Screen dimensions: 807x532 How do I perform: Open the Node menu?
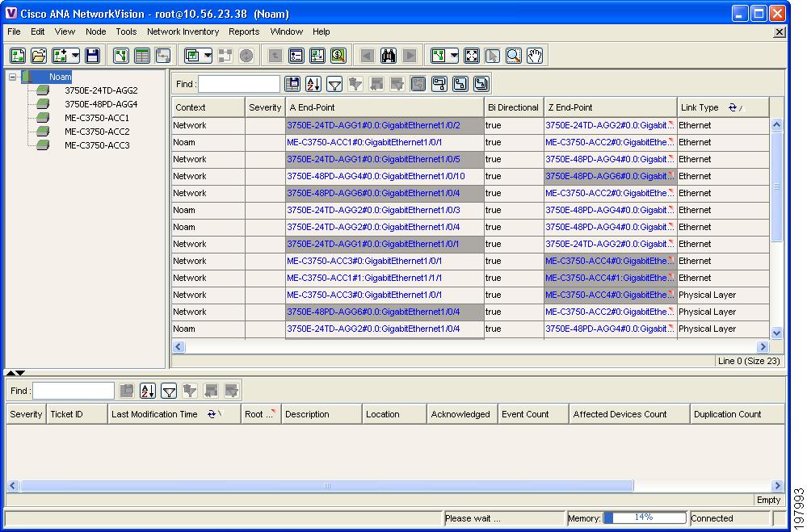(x=96, y=32)
